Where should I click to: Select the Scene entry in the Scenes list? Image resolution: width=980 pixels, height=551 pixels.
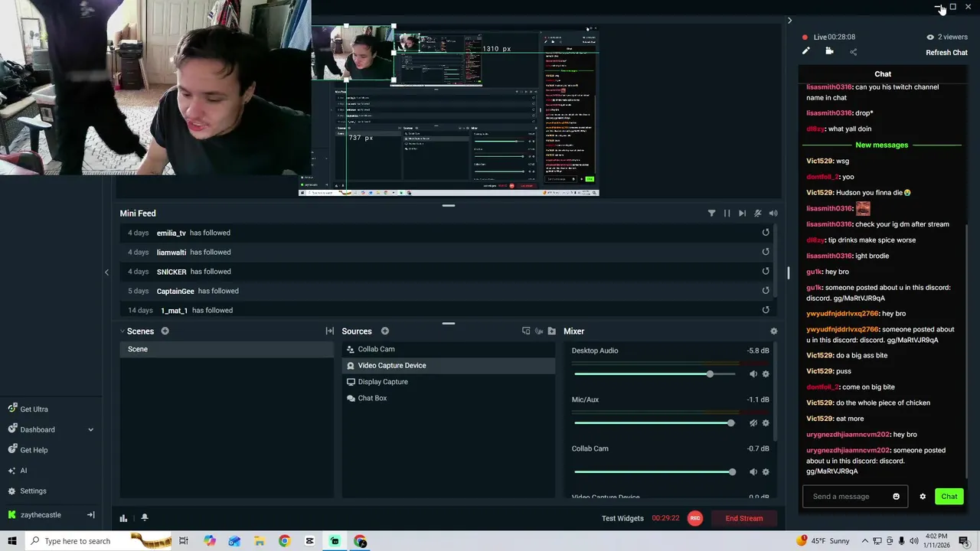tap(227, 349)
